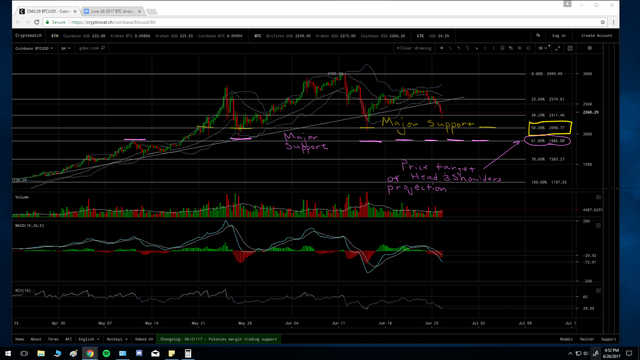The width and height of the screenshot is (640, 360).
Task: Open a new Chrome tab
Action: (151, 11)
